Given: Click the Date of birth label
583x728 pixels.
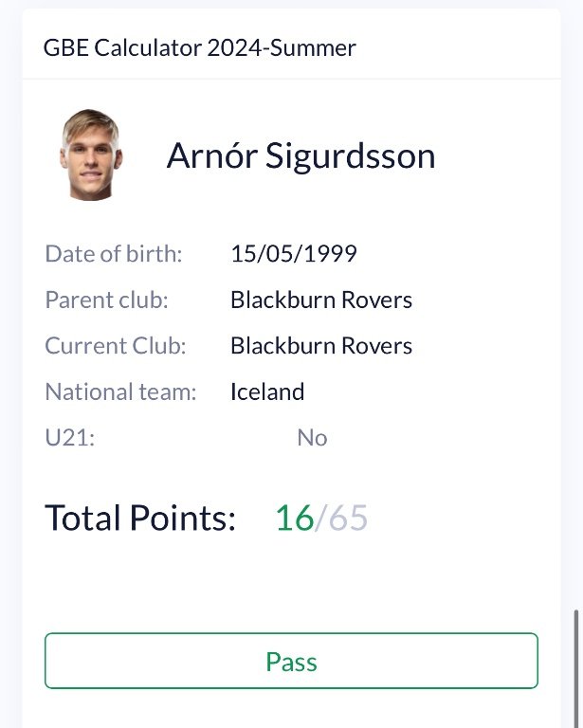Looking at the screenshot, I should pyautogui.click(x=113, y=254).
